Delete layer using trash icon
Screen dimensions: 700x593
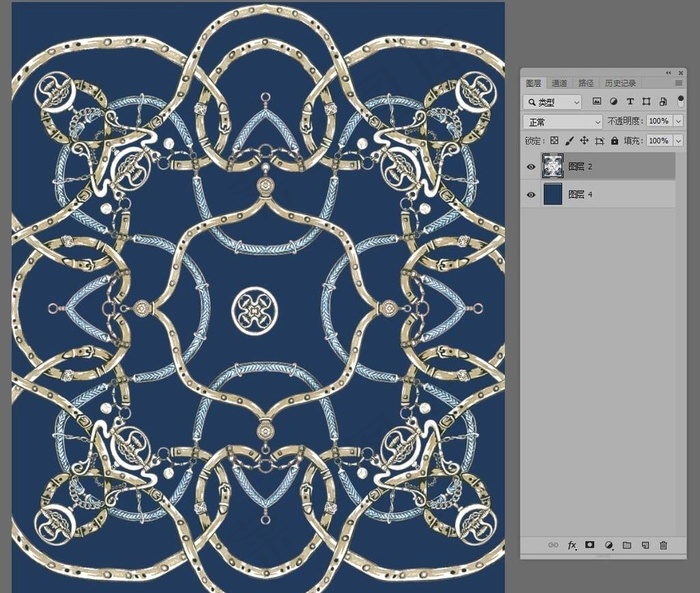663,545
